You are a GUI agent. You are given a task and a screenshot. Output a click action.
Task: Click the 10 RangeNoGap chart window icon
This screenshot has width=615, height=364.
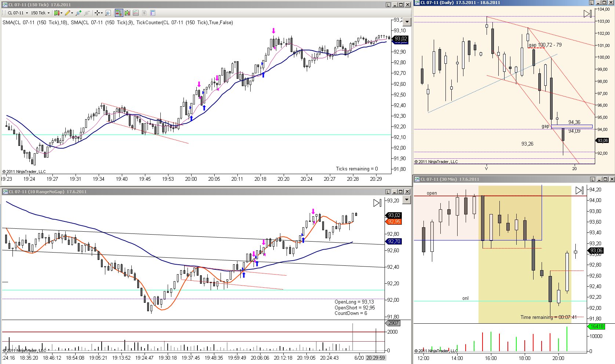pyautogui.click(x=5, y=192)
